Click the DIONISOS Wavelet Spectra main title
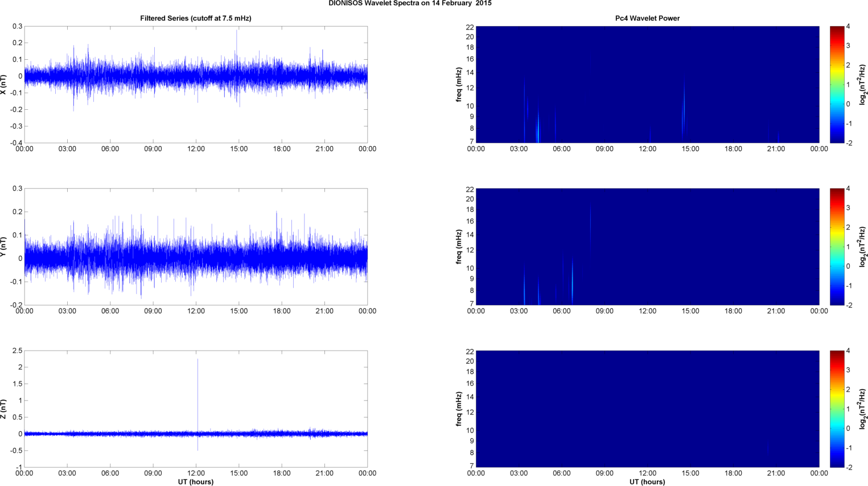 (410, 3)
